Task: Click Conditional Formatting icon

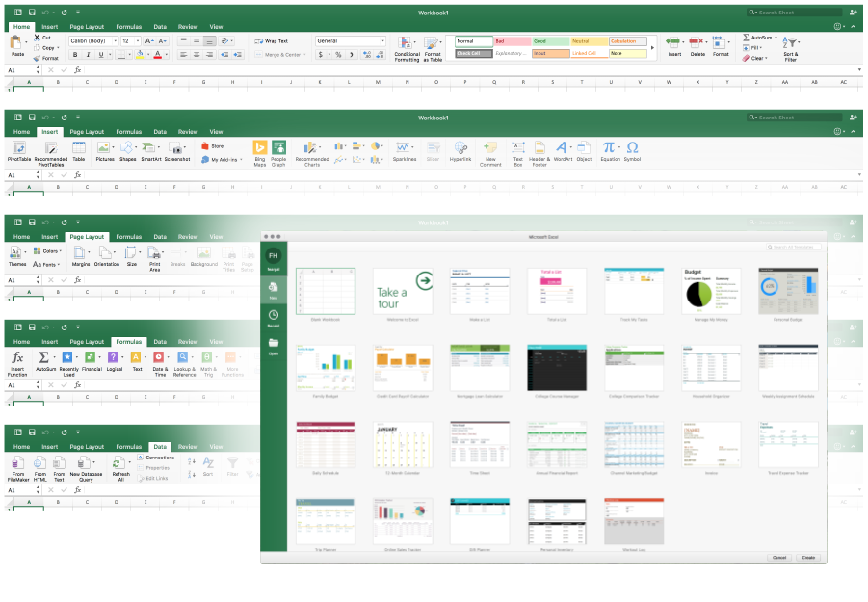Action: pos(405,43)
